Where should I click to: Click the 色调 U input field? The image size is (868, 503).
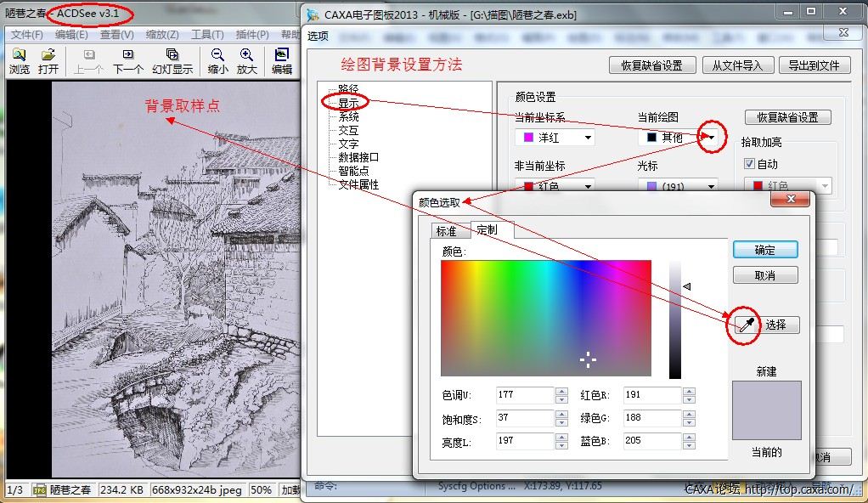click(526, 395)
